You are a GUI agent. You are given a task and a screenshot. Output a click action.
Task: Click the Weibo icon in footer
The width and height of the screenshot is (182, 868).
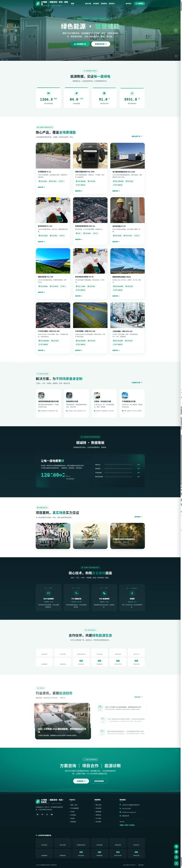(x=42, y=814)
